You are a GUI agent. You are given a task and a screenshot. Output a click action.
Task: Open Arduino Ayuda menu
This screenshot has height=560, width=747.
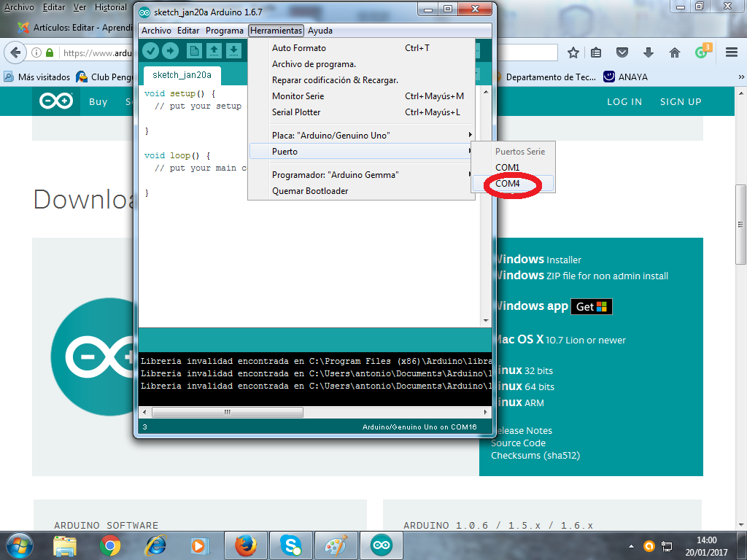[320, 31]
